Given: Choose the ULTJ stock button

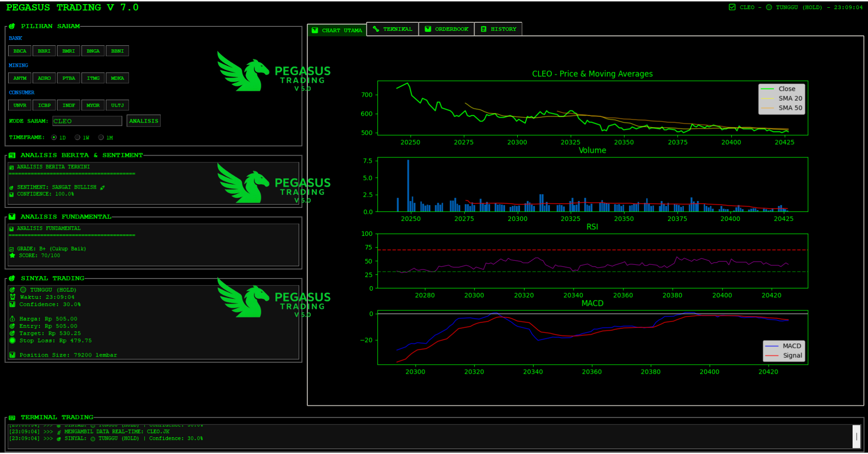Looking at the screenshot, I should (118, 105).
